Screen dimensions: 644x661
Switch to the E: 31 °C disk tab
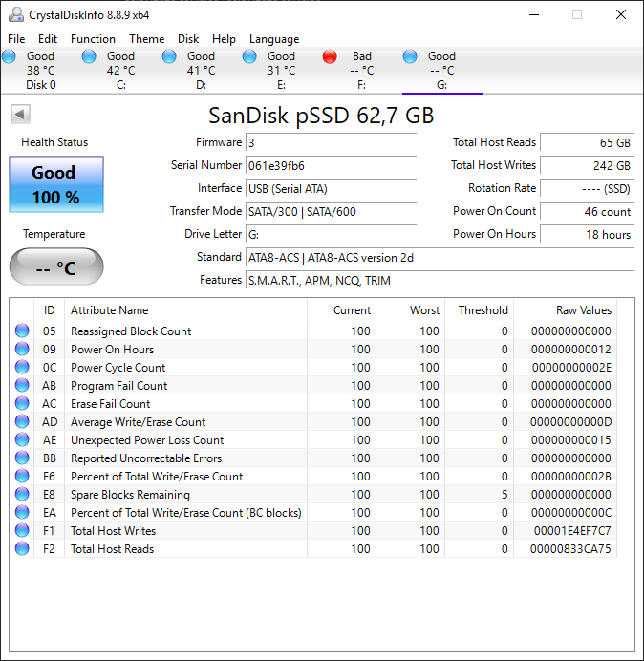[x=281, y=71]
